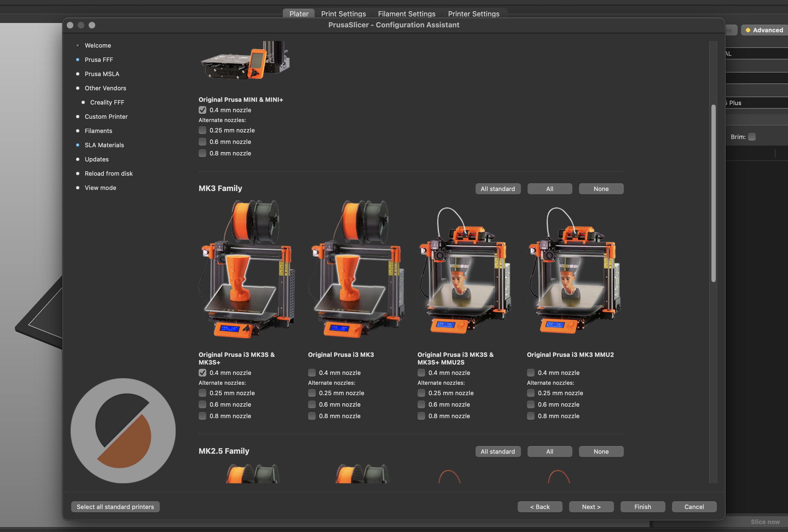
Task: Enable 0.25 mm nozzle for i3 MK3S & MK3S+
Action: point(202,393)
